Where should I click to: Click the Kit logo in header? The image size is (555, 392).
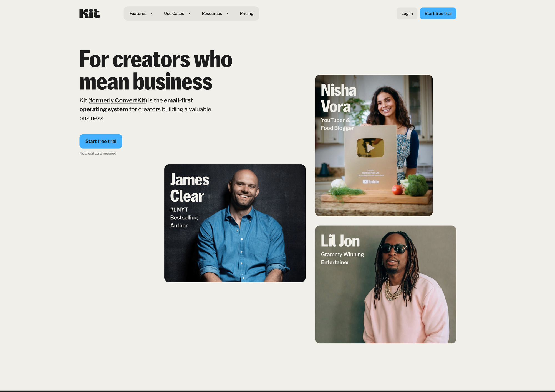point(90,14)
